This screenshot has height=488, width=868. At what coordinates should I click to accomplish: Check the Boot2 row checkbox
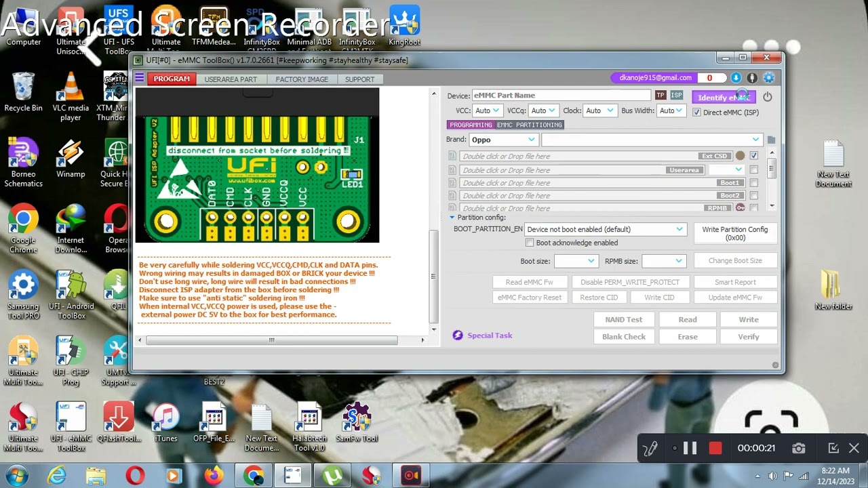click(753, 196)
